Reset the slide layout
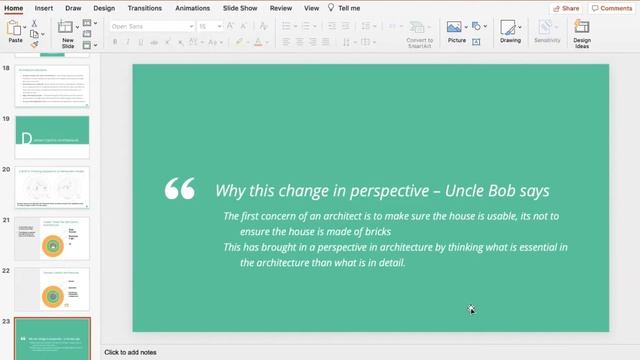The height and width of the screenshot is (360, 640). click(87, 34)
